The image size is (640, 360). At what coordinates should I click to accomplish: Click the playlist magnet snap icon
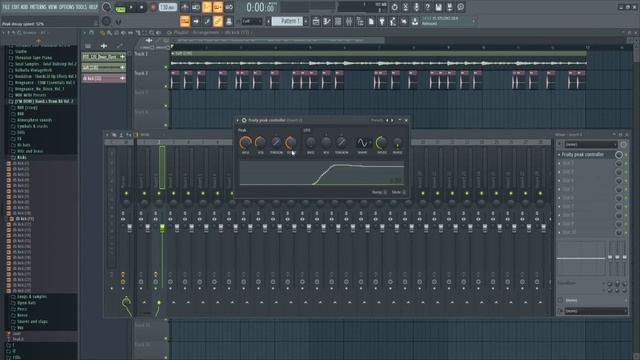[x=91, y=33]
